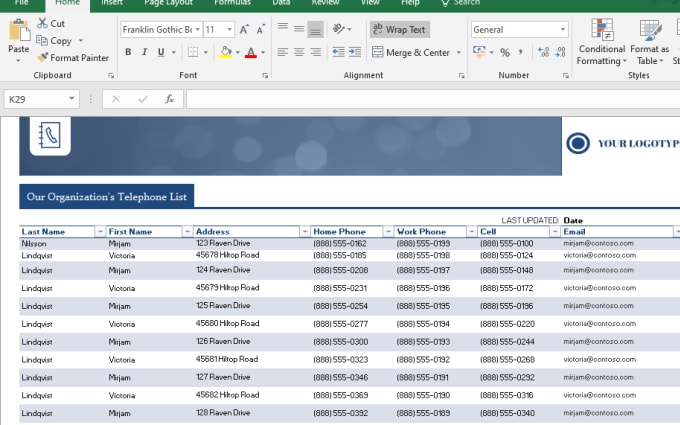Open Font group dialog launcher
Image resolution: width=680 pixels, height=425 pixels.
265,75
